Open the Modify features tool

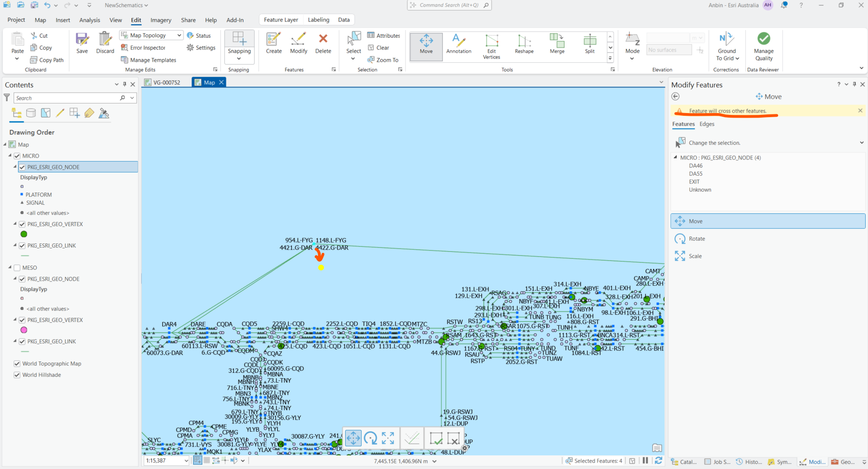pyautogui.click(x=298, y=44)
